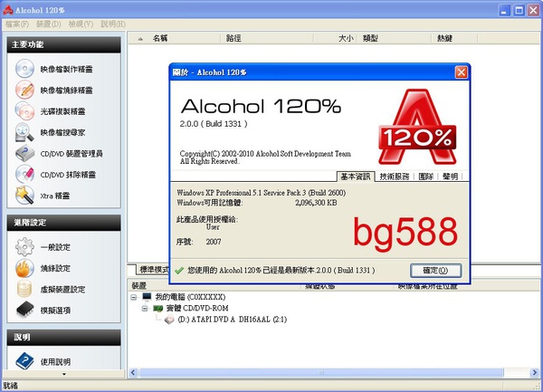Click the 裝置 column header

(215, 286)
